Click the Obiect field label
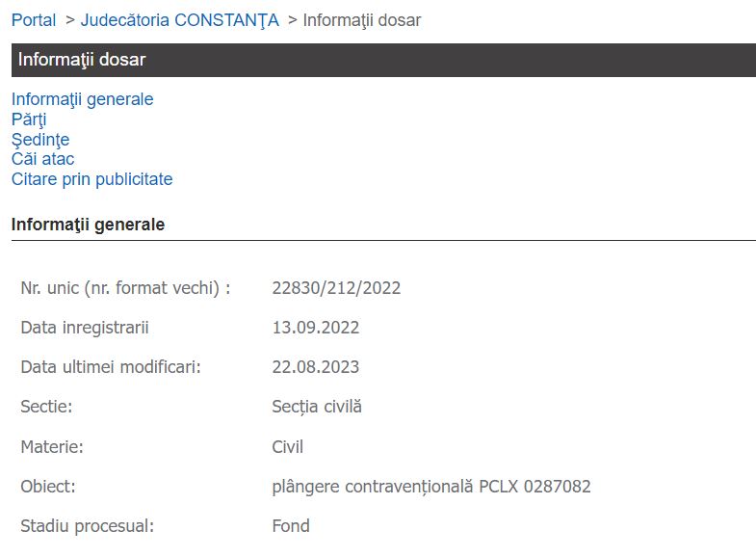Screen dimensions: 756x557 (48, 487)
